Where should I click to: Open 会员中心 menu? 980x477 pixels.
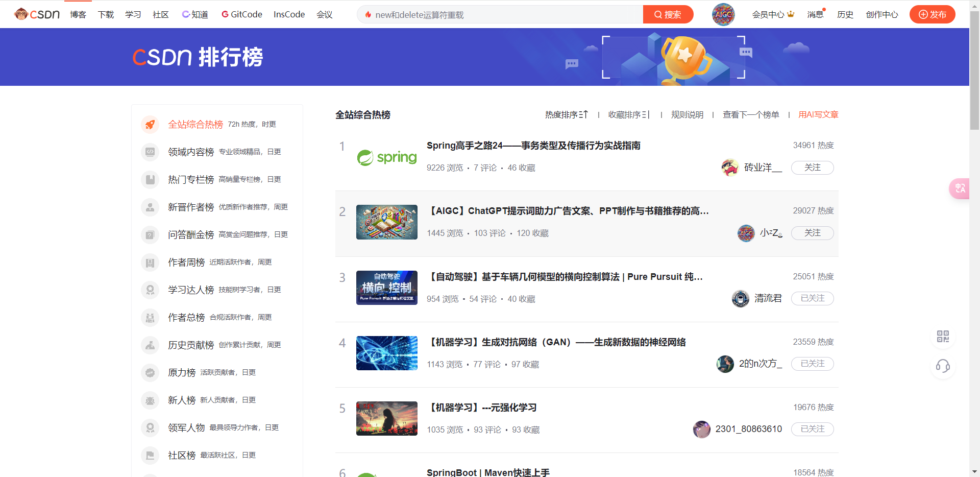tap(773, 14)
